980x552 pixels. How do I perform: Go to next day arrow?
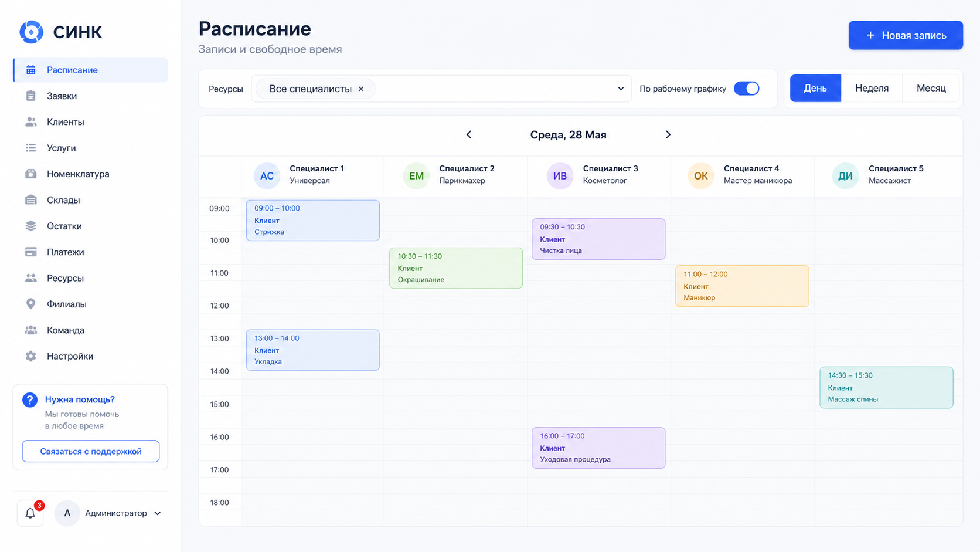click(x=668, y=134)
